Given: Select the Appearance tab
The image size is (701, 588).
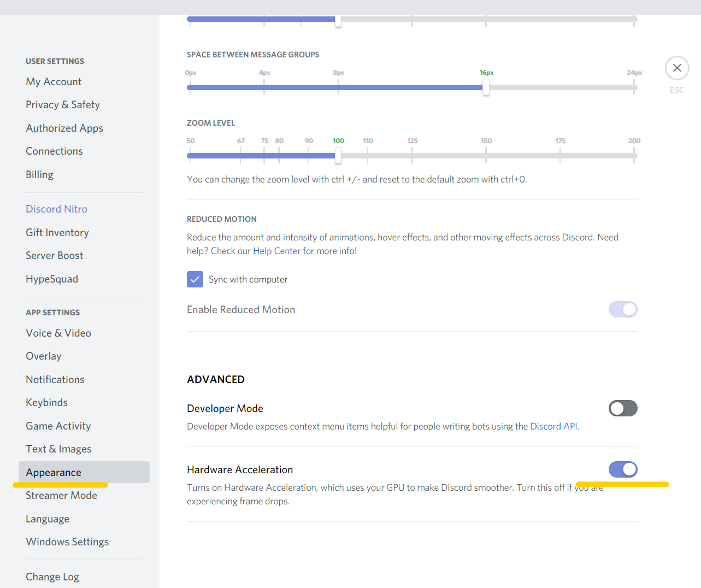Looking at the screenshot, I should [x=84, y=472].
